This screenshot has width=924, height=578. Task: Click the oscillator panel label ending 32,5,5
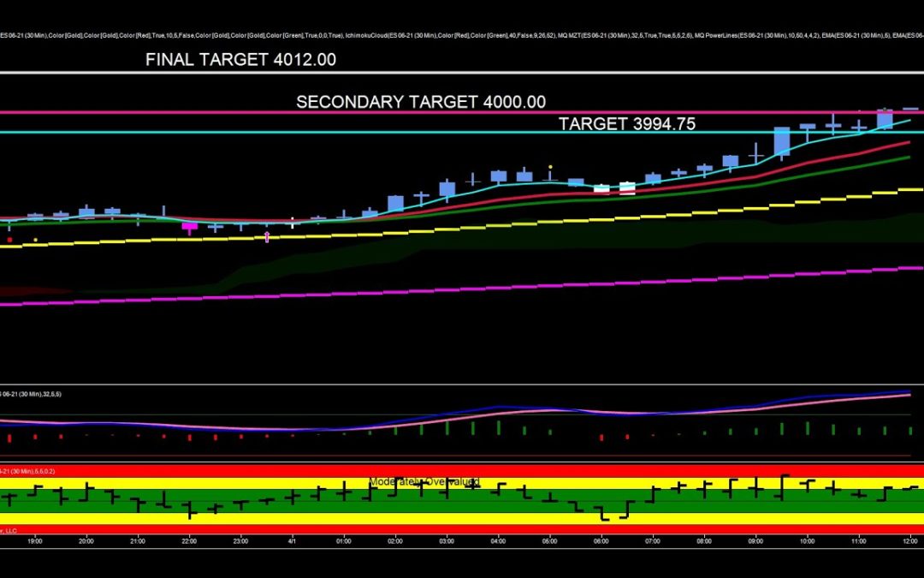coord(31,394)
